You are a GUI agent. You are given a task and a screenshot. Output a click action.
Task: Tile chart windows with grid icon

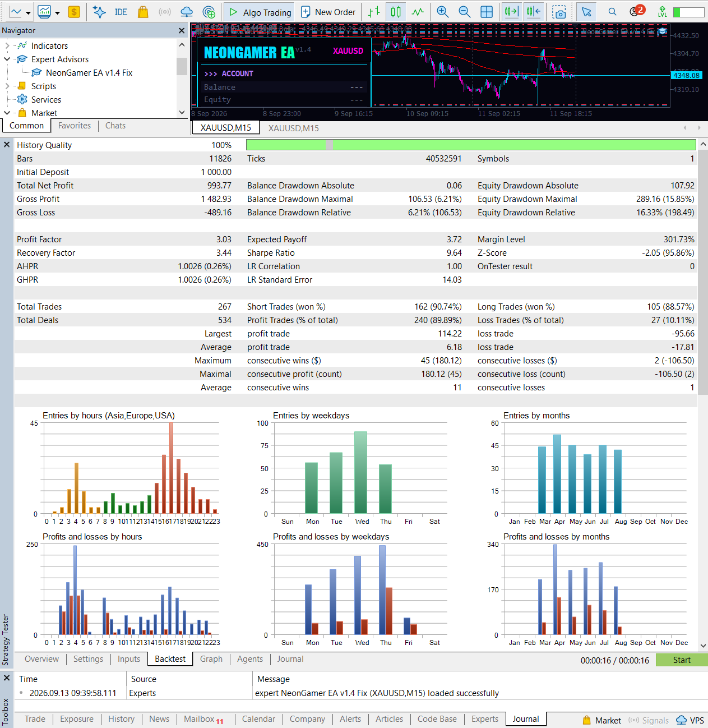[487, 12]
